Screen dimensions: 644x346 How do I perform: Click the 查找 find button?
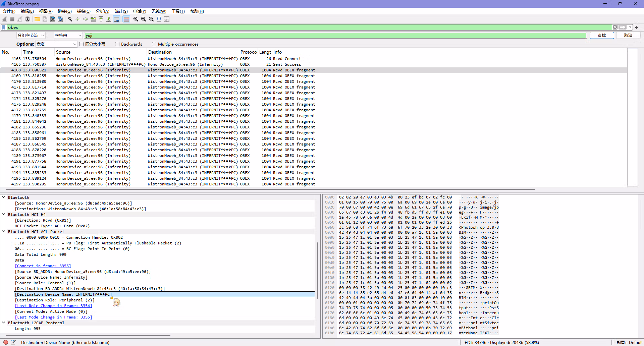(x=602, y=35)
